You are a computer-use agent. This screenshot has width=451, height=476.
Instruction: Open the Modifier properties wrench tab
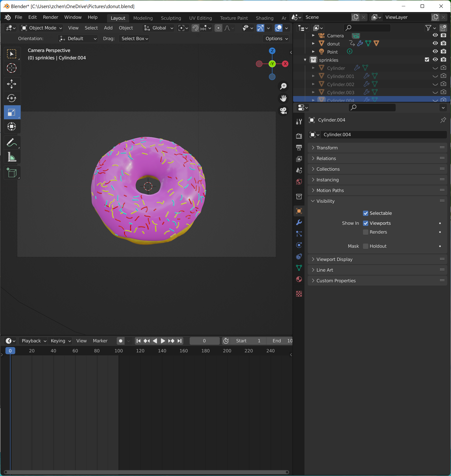[x=299, y=222]
